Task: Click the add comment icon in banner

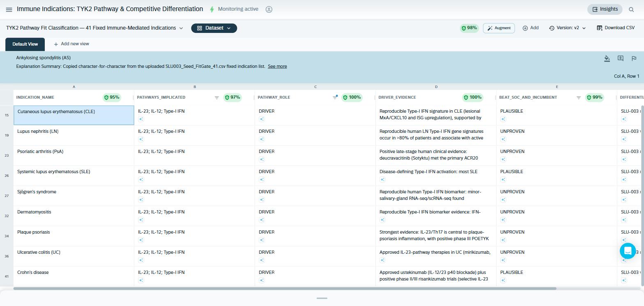Action: click(621, 58)
